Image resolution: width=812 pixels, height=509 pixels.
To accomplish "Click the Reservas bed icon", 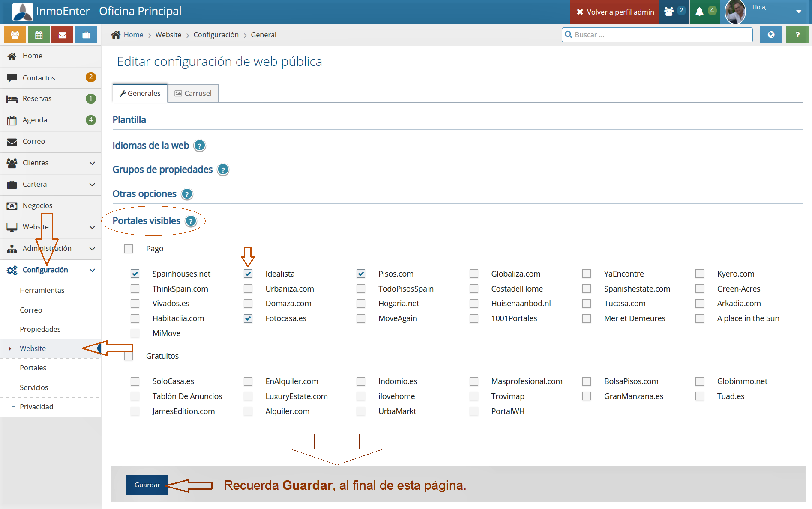I will [x=12, y=99].
